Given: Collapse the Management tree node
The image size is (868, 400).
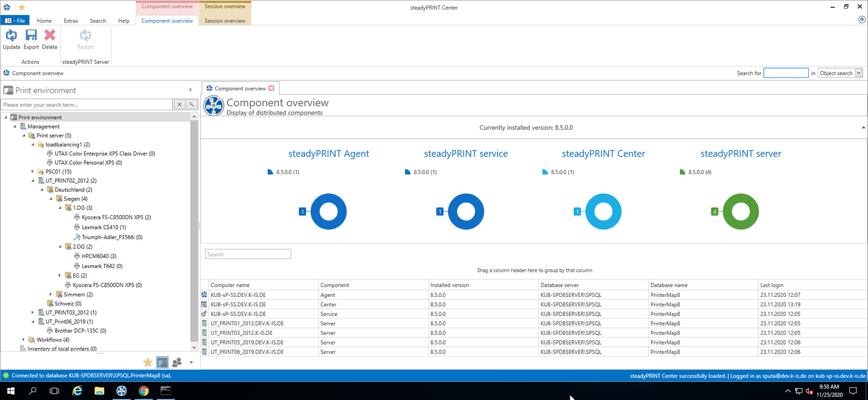Looking at the screenshot, I should point(15,127).
